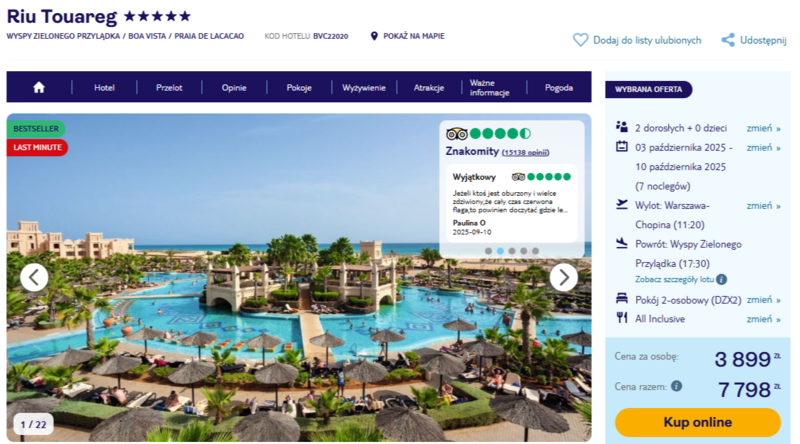Select second review carousel dot
Viewport: 800px width, 444px height.
(x=500, y=251)
